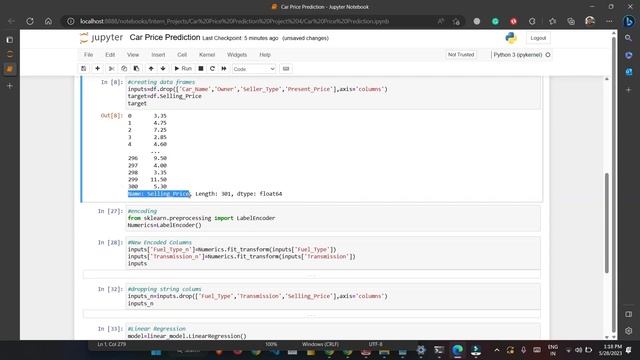Open the browser profile avatar
This screenshot has width=640, height=360.
(x=590, y=21)
